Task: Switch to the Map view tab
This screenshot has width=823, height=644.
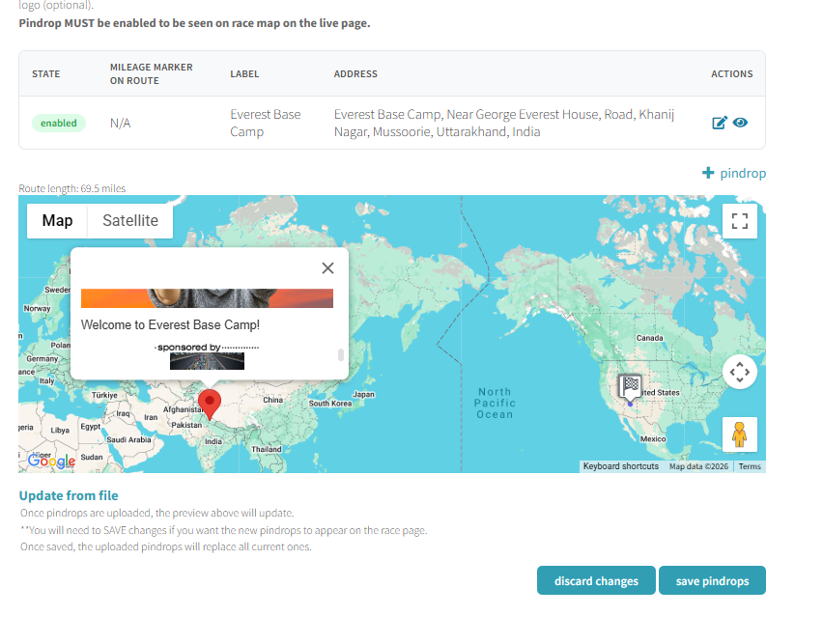Action: [56, 220]
